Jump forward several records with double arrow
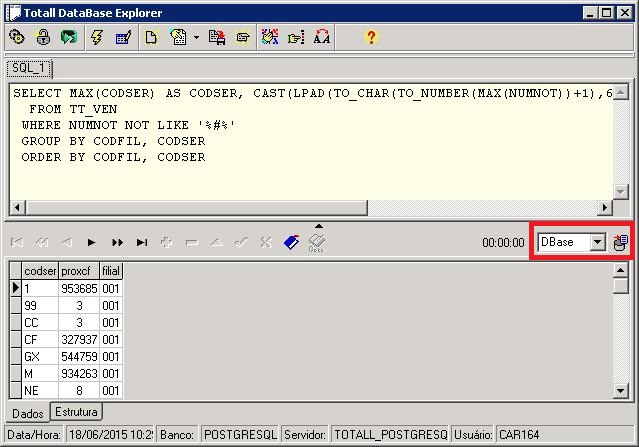This screenshot has height=447, width=639. (117, 243)
